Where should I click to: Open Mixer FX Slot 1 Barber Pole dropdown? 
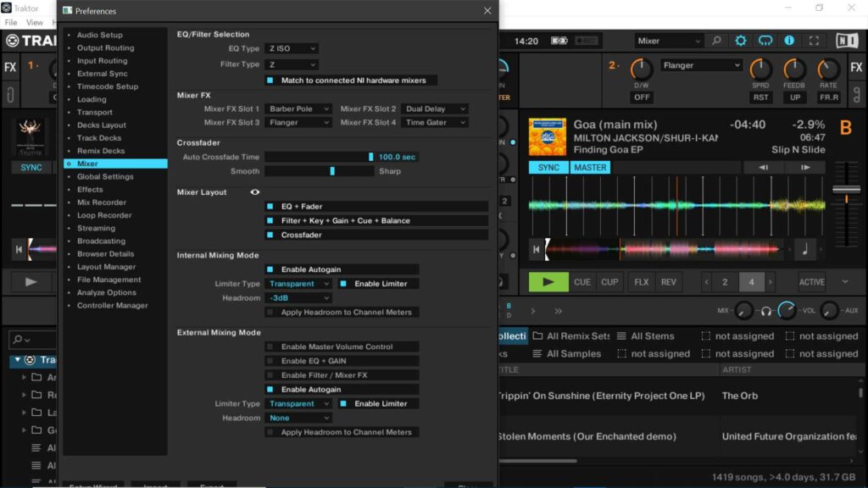tap(298, 109)
